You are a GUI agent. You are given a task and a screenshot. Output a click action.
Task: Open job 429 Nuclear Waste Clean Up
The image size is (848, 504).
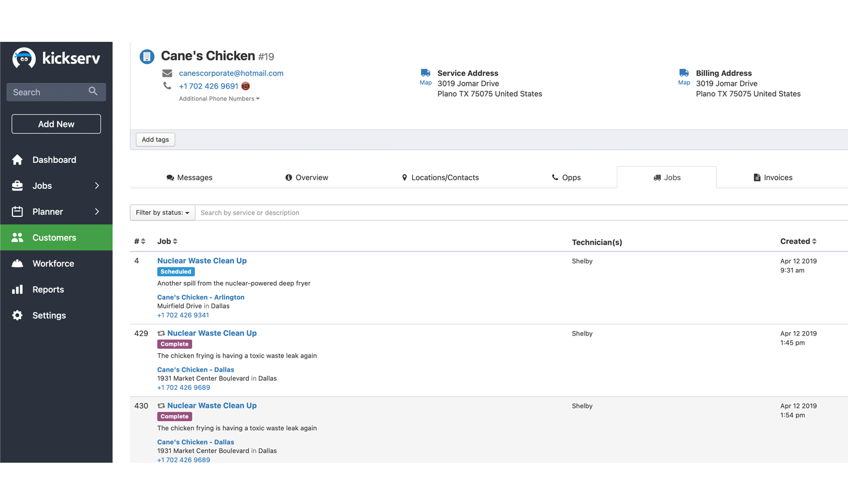tap(212, 333)
